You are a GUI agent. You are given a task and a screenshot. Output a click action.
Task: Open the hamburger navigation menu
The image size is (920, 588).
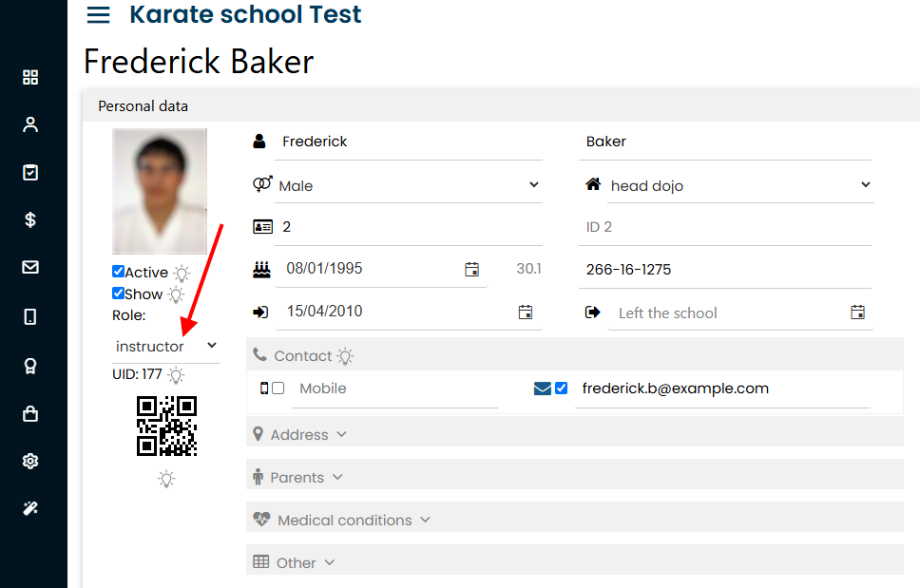[98, 14]
